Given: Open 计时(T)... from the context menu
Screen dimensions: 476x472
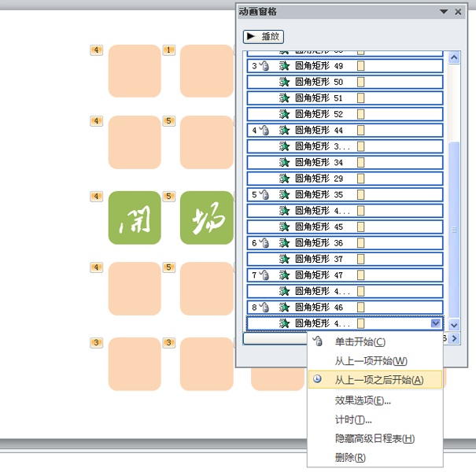Looking at the screenshot, I should (353, 419).
